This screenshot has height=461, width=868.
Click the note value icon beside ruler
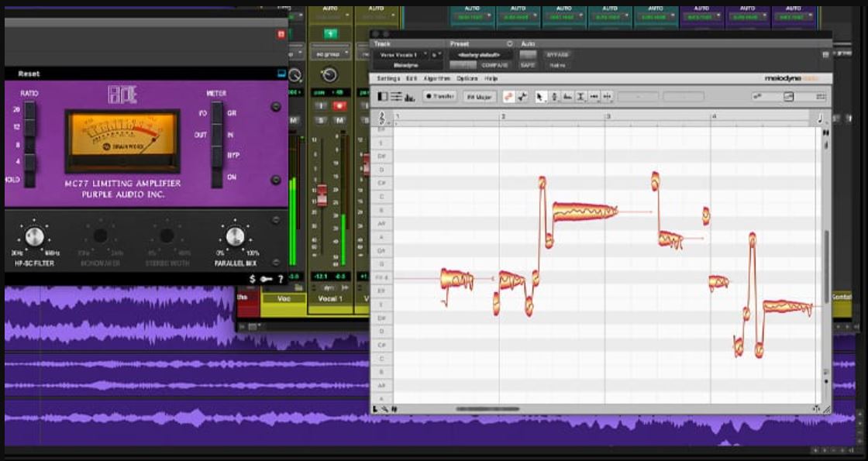click(x=820, y=118)
